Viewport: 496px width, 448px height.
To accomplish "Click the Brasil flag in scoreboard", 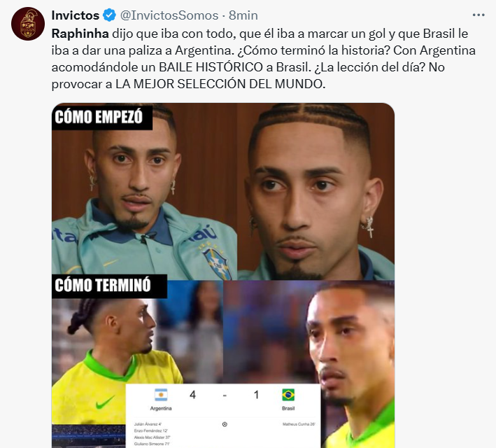I will (x=288, y=395).
